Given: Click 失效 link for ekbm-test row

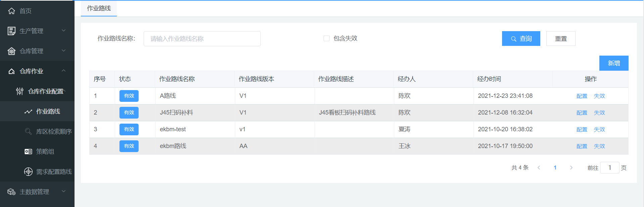Looking at the screenshot, I should pos(599,130).
